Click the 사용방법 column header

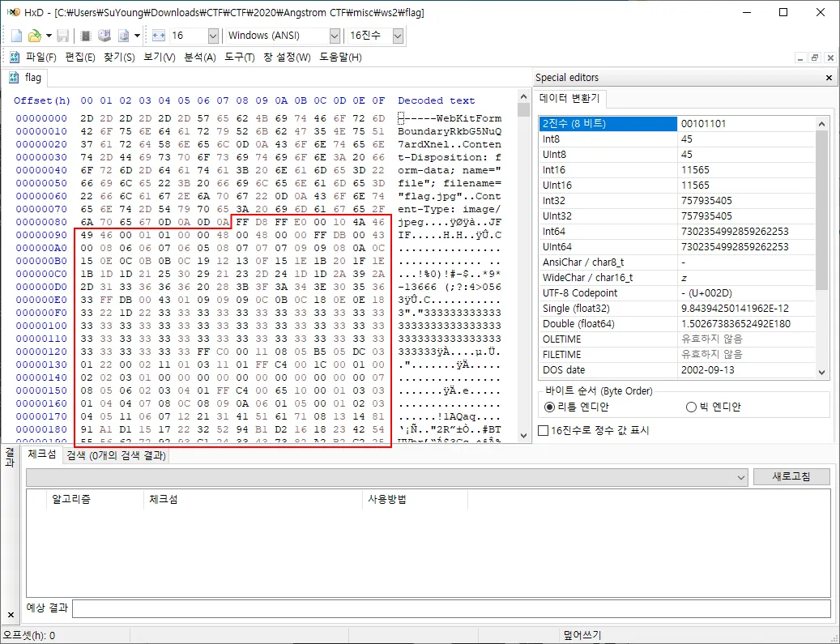click(387, 499)
